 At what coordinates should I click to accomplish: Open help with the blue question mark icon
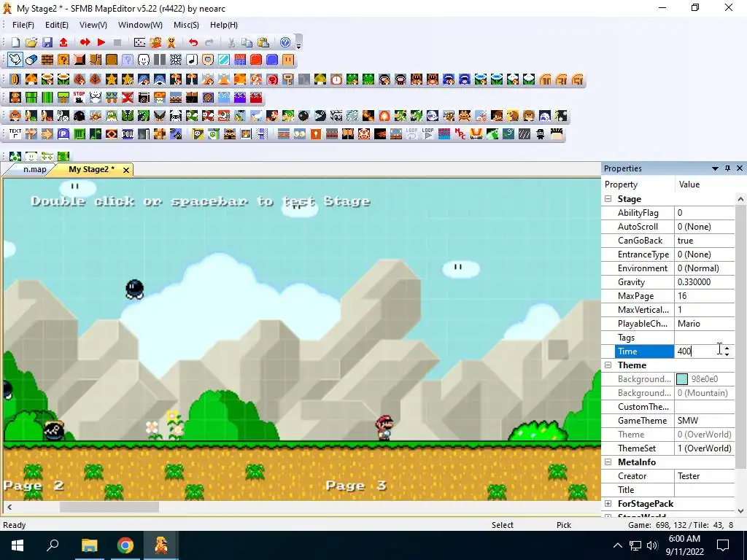coord(285,42)
